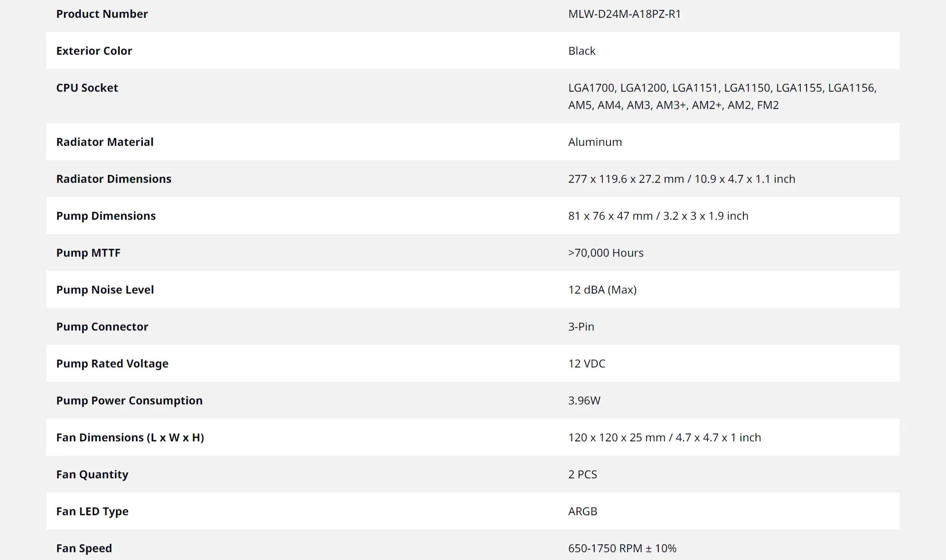Click the MLW-D24M-A18PZ-R1 product number value
This screenshot has height=560, width=946.
[x=624, y=14]
